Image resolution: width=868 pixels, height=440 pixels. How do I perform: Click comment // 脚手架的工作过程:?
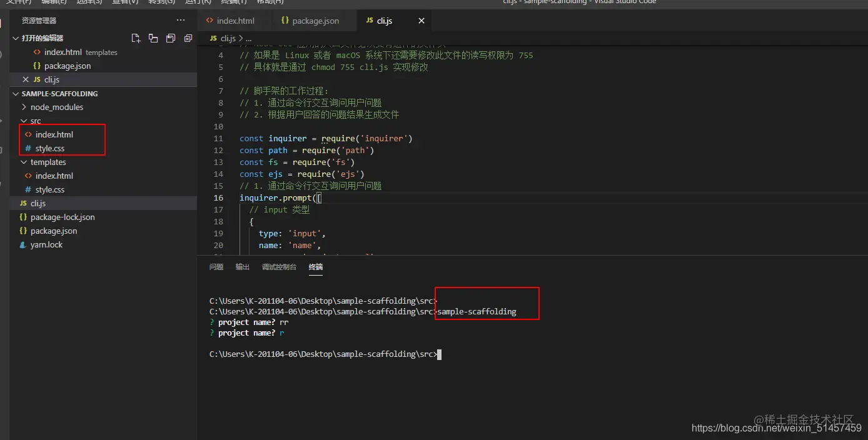(284, 91)
